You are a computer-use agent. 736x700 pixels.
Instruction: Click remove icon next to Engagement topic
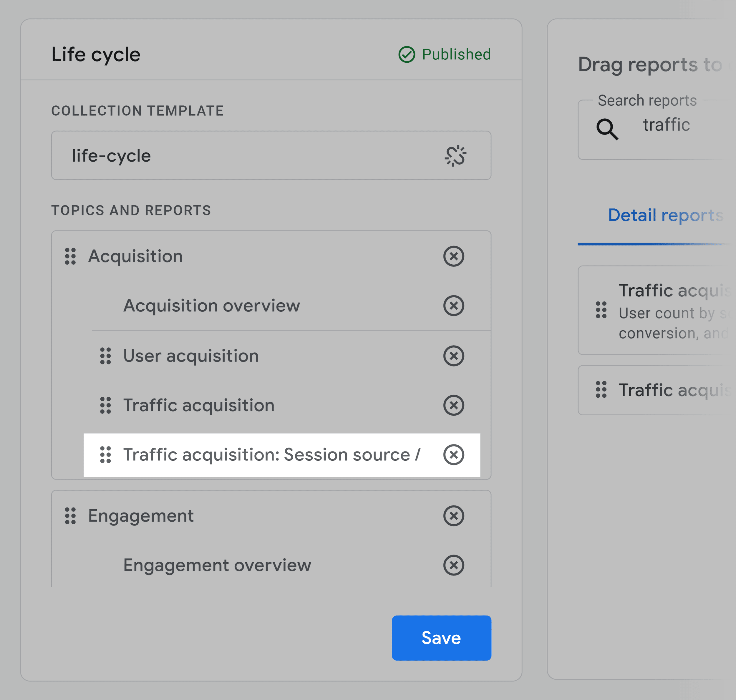454,515
